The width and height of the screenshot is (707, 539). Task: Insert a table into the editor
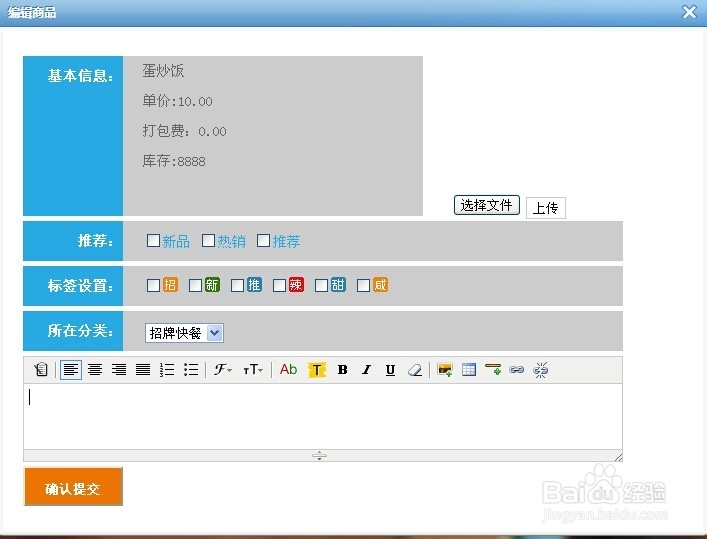(468, 369)
